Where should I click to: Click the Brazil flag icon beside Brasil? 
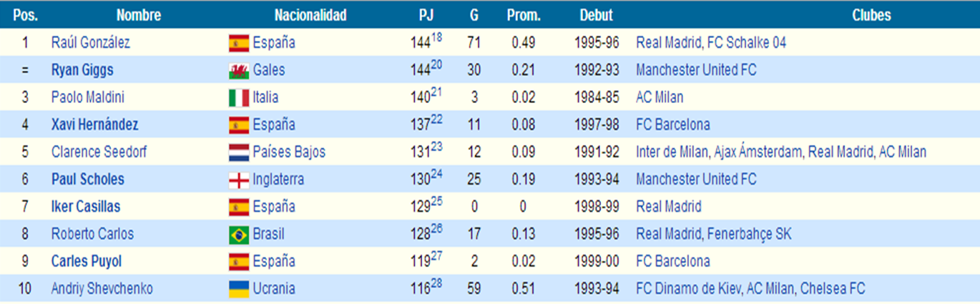[238, 235]
